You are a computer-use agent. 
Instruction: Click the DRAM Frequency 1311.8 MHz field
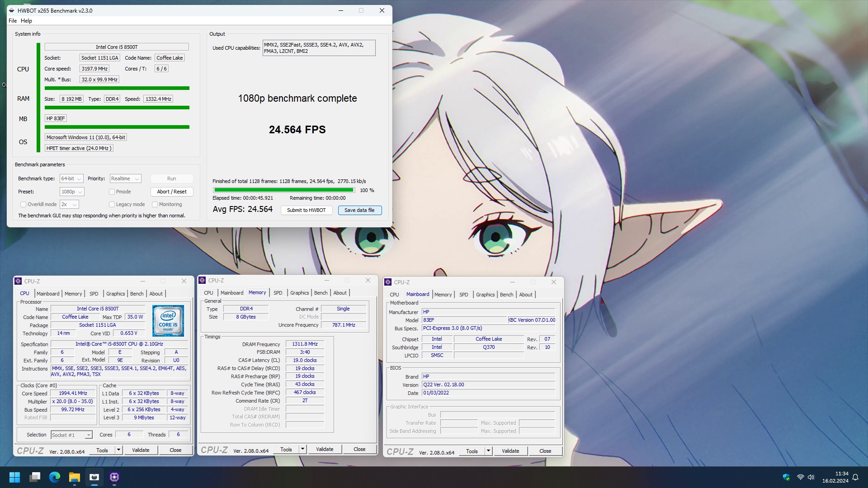tap(305, 344)
